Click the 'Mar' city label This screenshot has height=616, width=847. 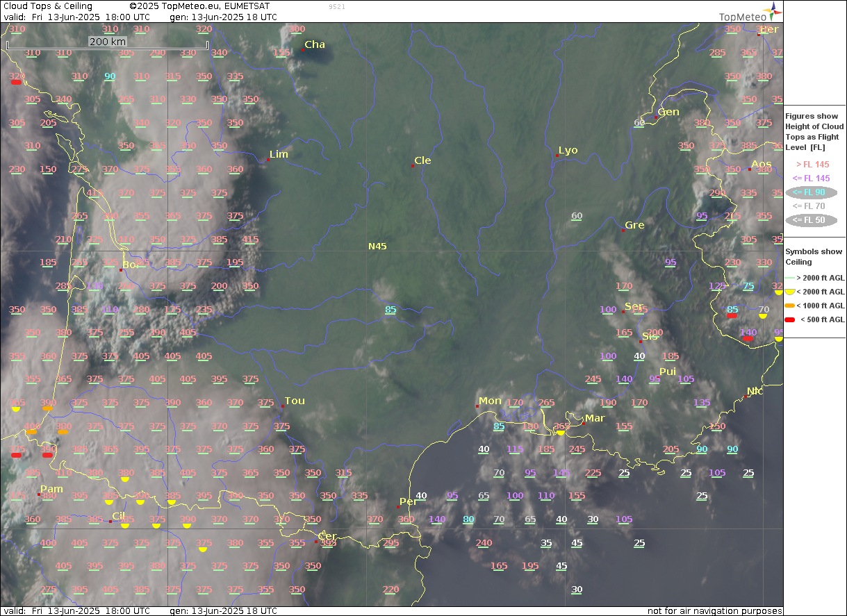595,418
